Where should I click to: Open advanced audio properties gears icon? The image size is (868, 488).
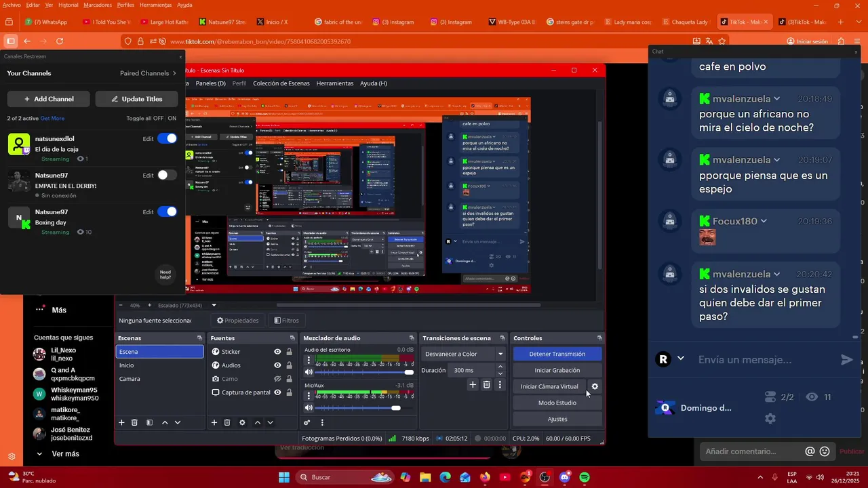click(307, 422)
